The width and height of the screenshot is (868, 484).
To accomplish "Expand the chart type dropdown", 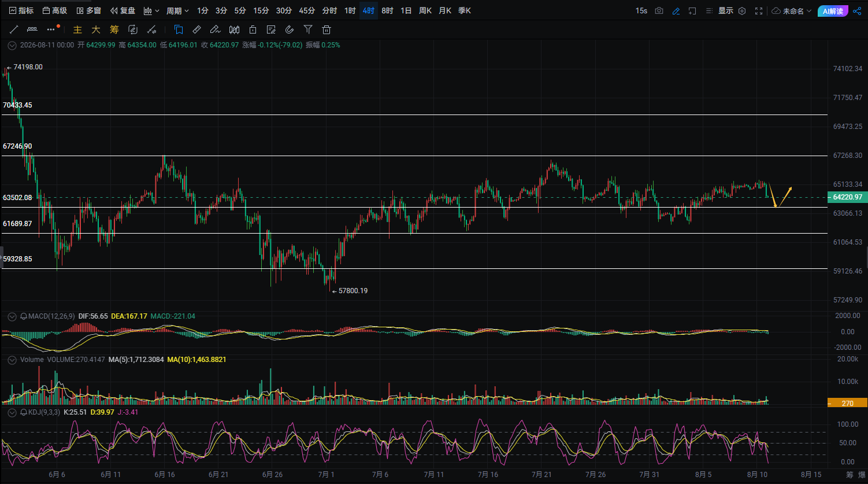I will click(x=151, y=10).
